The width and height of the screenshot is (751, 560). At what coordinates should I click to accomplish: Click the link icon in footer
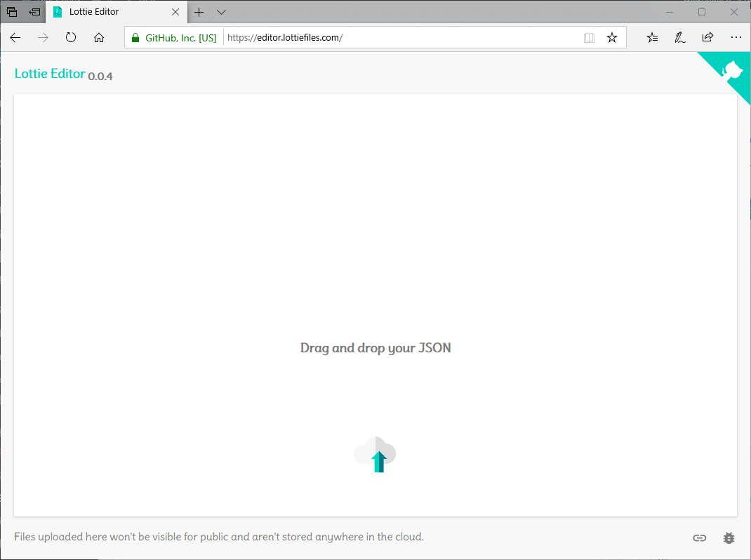tap(699, 538)
